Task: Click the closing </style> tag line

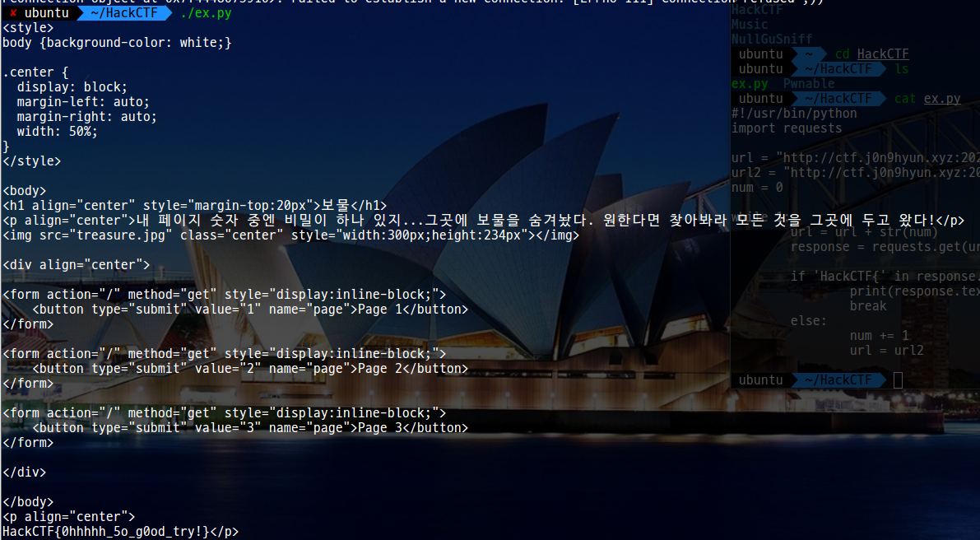Action: click(32, 161)
